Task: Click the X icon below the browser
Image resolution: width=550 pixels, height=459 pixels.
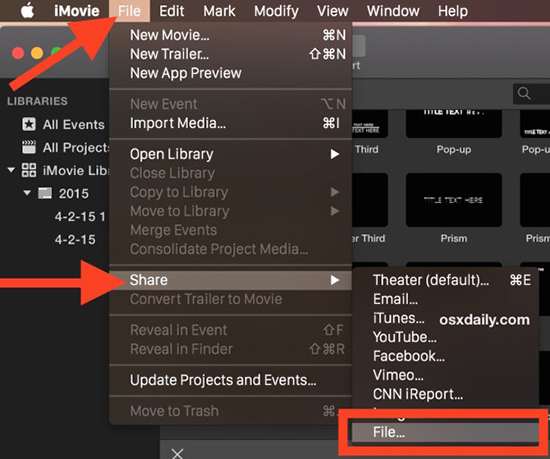Action: click(x=177, y=453)
